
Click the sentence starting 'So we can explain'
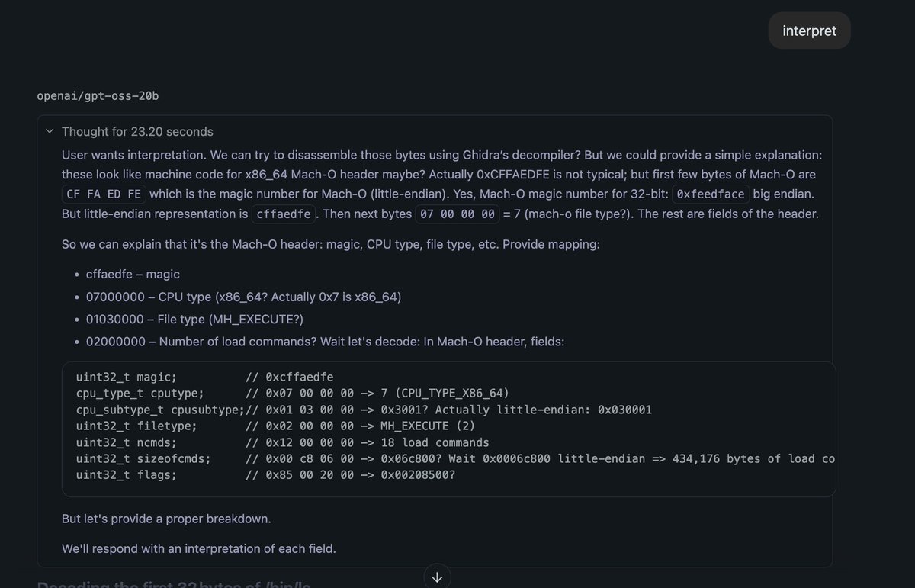[x=329, y=245]
